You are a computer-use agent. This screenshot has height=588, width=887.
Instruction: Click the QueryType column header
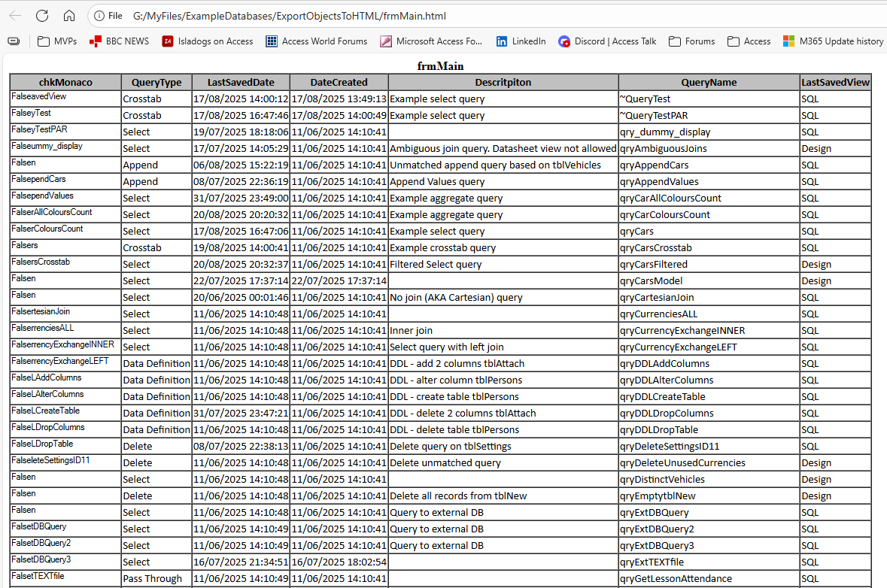click(x=156, y=82)
